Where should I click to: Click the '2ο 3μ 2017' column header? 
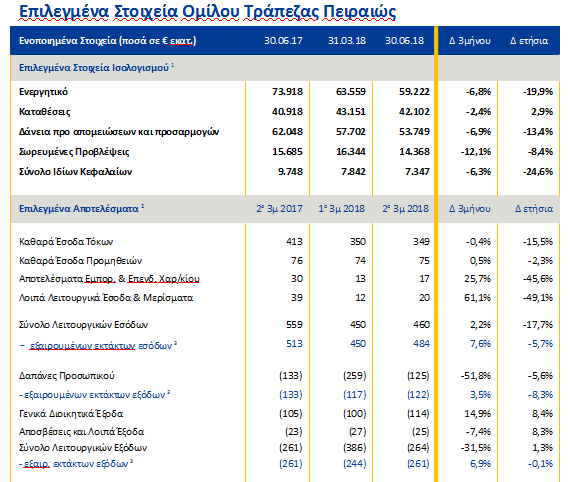point(279,209)
